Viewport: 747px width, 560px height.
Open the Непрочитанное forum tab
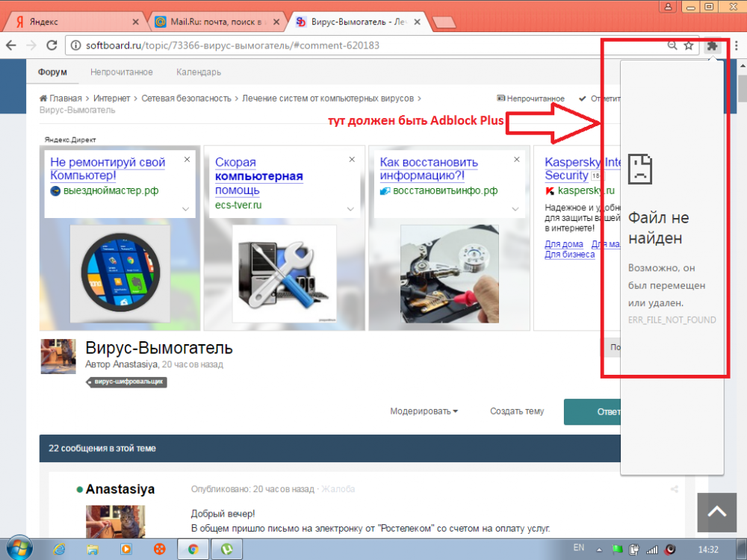(x=122, y=72)
